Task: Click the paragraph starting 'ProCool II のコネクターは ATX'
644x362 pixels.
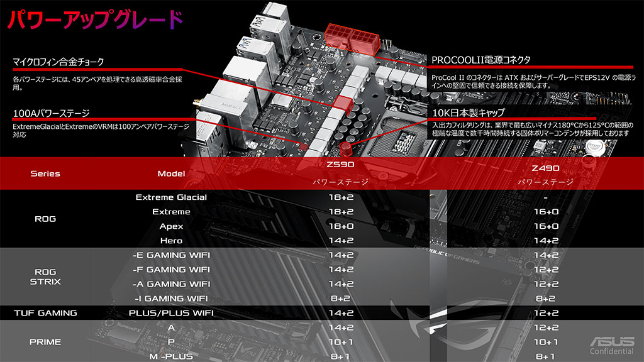Action: [x=533, y=81]
